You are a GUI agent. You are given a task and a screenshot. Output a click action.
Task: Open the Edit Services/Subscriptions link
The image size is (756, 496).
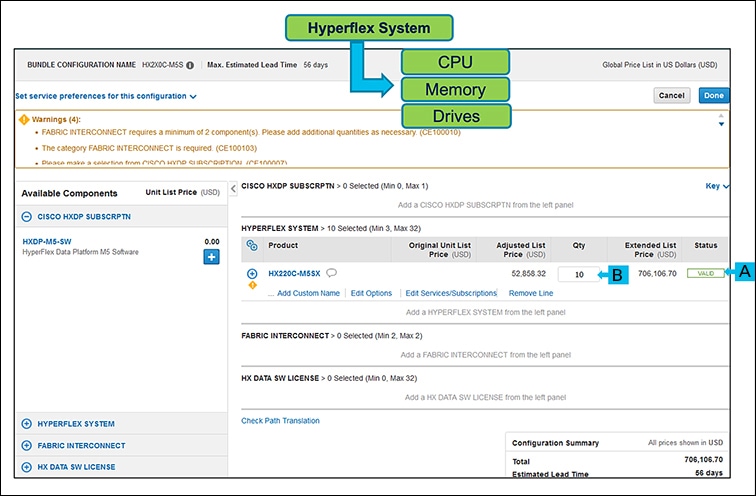451,293
